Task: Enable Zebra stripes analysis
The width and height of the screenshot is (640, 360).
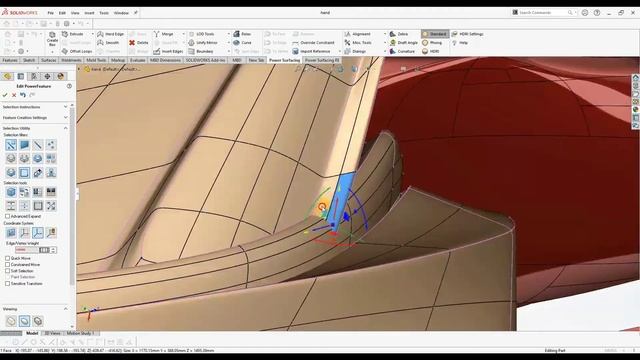Action: click(x=399, y=34)
